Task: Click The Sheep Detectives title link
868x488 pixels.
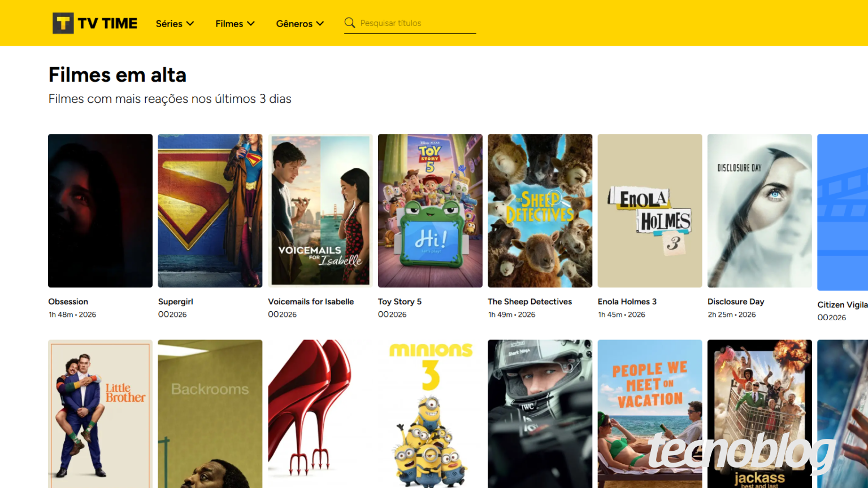Action: point(530,302)
